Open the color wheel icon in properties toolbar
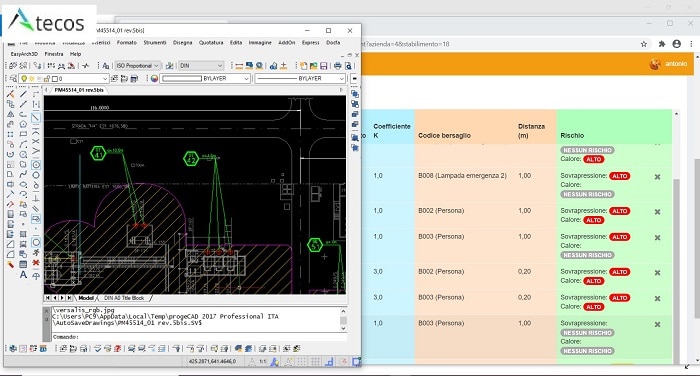This screenshot has width=700, height=376. (x=154, y=79)
